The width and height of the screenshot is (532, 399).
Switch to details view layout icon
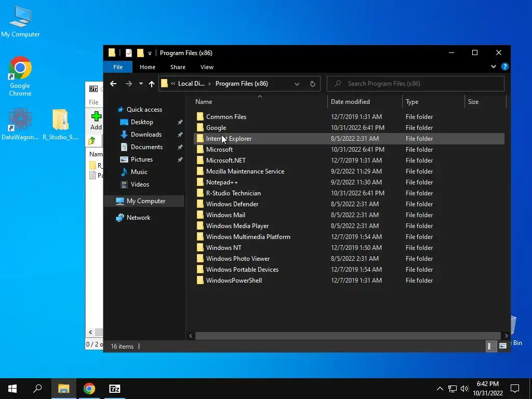click(490, 346)
